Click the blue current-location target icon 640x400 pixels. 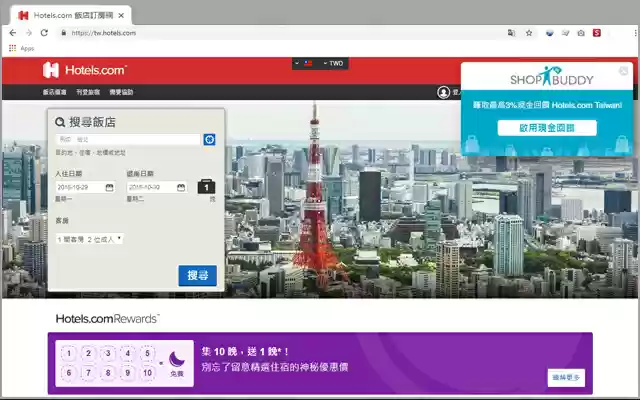tap(209, 140)
